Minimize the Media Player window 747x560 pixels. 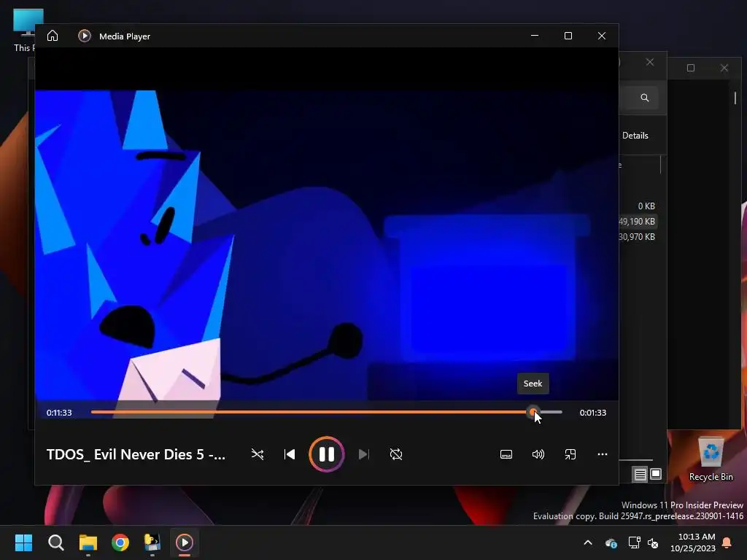point(535,36)
